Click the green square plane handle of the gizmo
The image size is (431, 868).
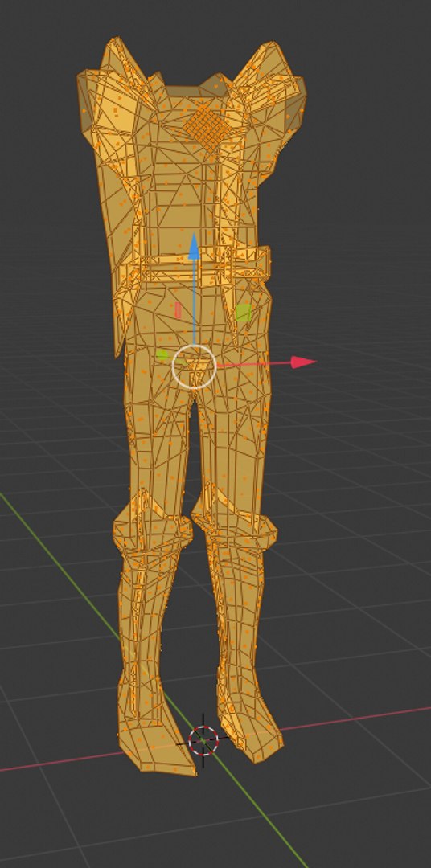pyautogui.click(x=243, y=313)
